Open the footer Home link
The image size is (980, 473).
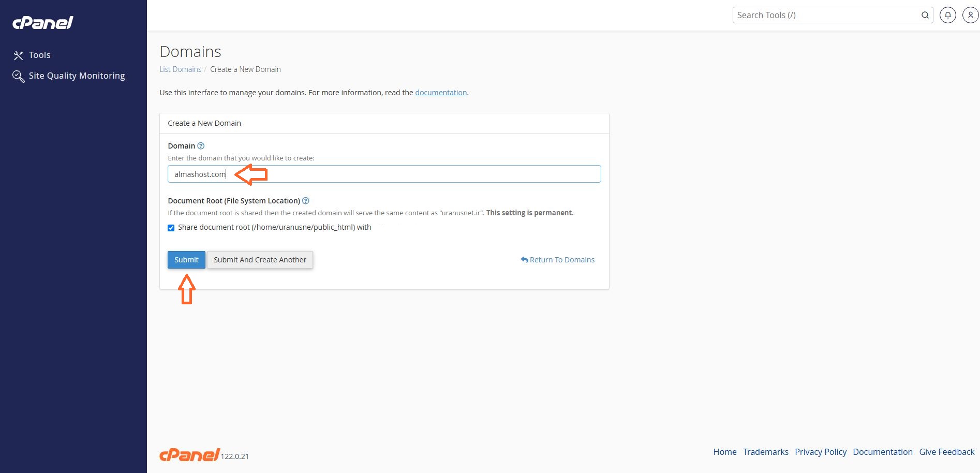pyautogui.click(x=724, y=452)
